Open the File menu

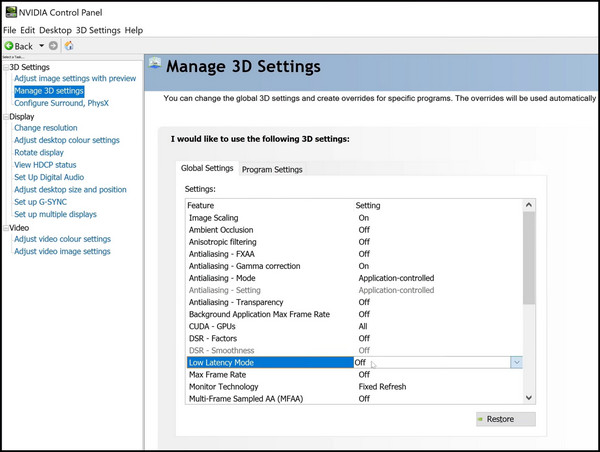pos(10,30)
